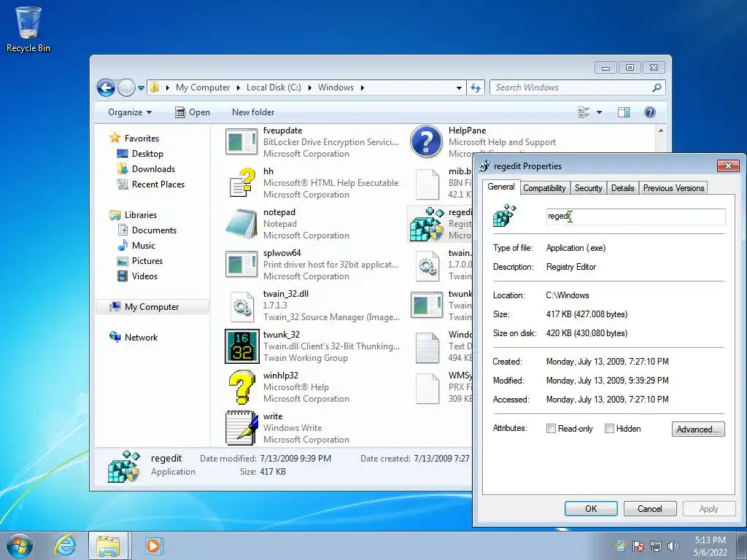The width and height of the screenshot is (747, 560).
Task: Switch to the Security tab
Action: pos(589,188)
